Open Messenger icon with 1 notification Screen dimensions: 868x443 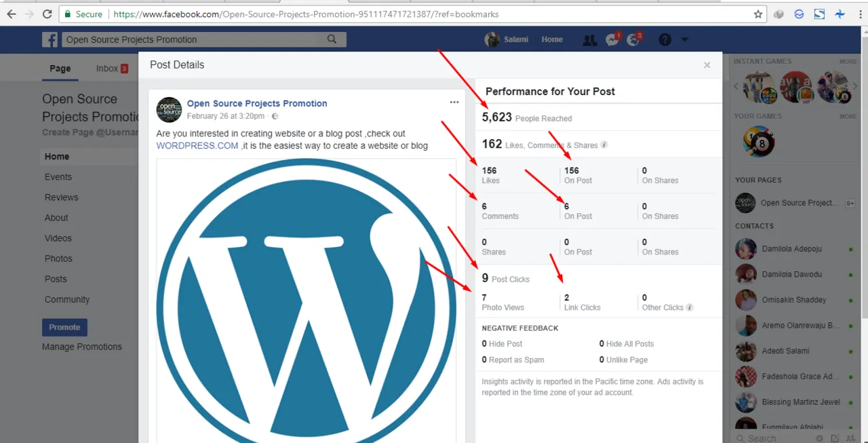pos(612,39)
